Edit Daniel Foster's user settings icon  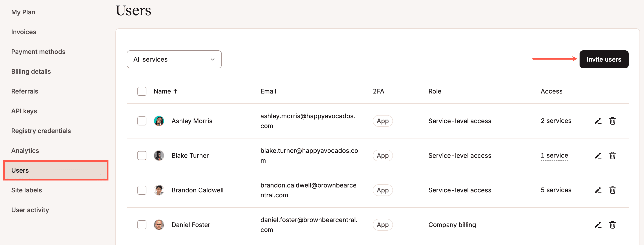coord(598,225)
